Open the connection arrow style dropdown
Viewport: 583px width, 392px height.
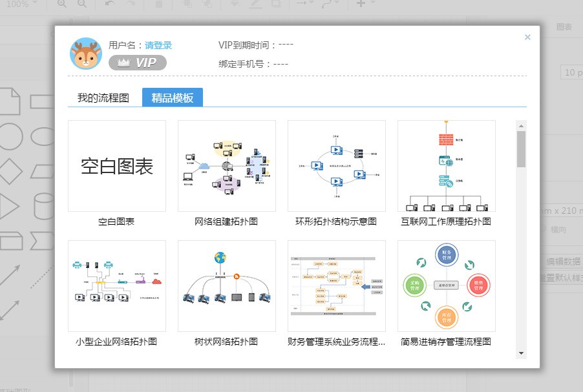[x=305, y=3]
